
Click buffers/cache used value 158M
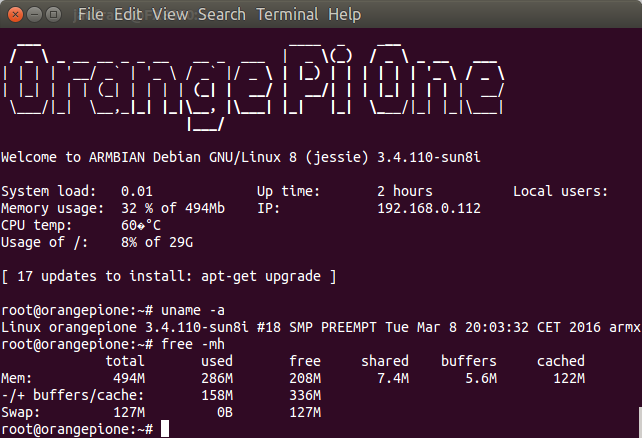click(217, 395)
